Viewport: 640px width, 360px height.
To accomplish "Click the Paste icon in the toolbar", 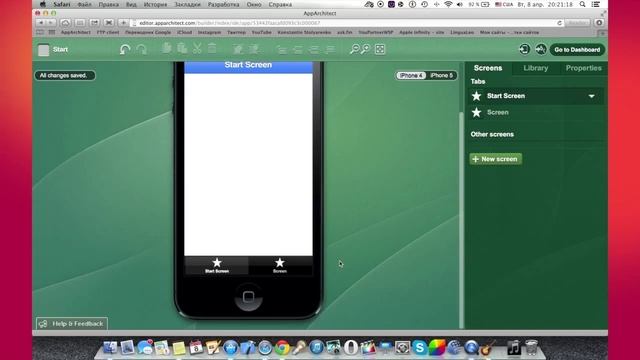I will (x=182, y=48).
